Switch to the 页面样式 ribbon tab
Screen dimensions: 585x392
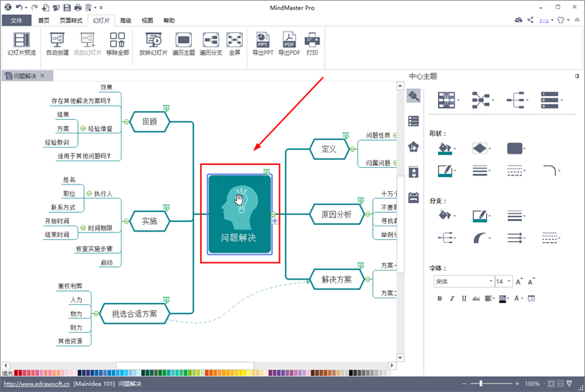pyautogui.click(x=71, y=20)
